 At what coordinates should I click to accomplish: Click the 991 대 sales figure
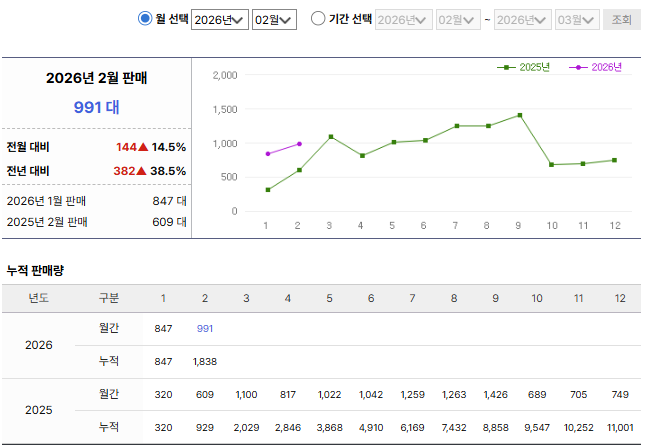(x=97, y=107)
